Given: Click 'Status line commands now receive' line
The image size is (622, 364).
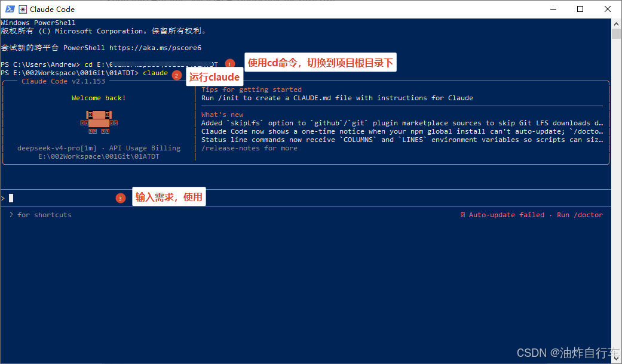Looking at the screenshot, I should (x=402, y=140).
